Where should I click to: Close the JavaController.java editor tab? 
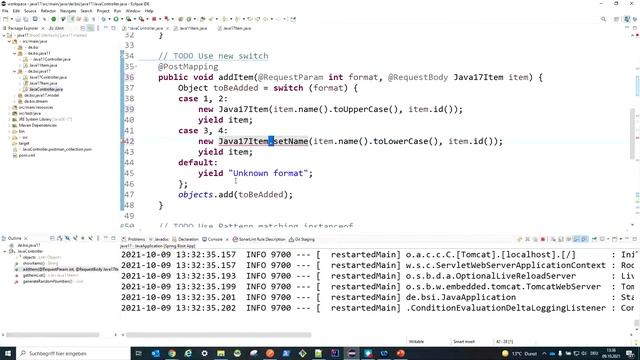click(x=167, y=28)
